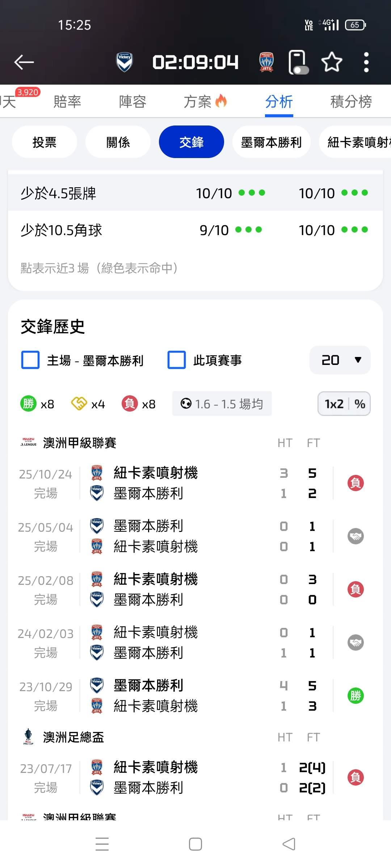Tap the green 勝 result badge for 23/10/29
This screenshot has width=391, height=868.
click(x=356, y=695)
